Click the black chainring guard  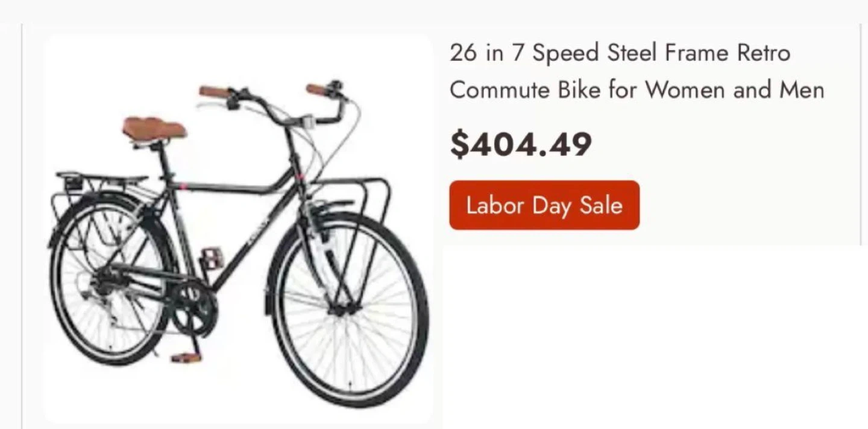192,307
